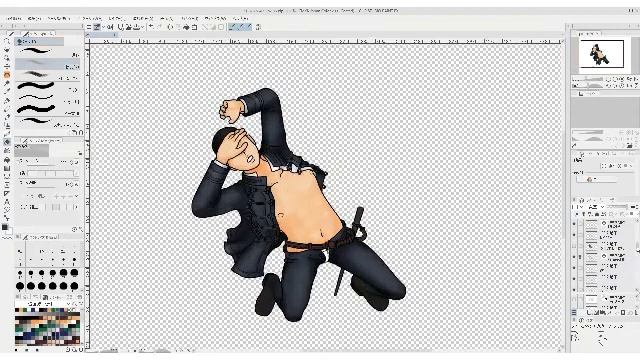Screen dimensions: 640x360
Task: Select the last tool above the color chips
Action: [x=7, y=218]
